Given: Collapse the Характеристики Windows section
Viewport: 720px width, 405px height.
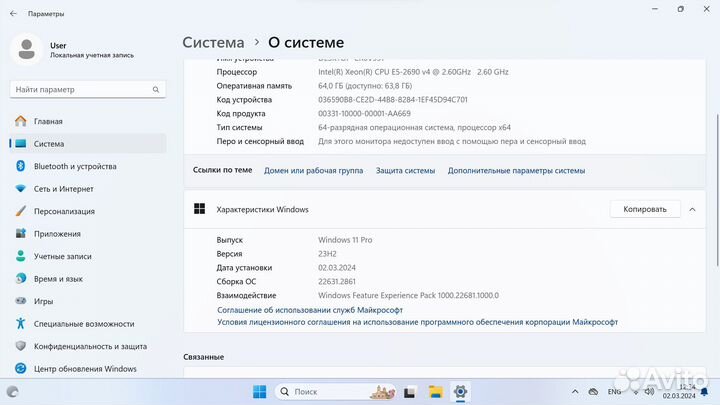Looking at the screenshot, I should [692, 209].
